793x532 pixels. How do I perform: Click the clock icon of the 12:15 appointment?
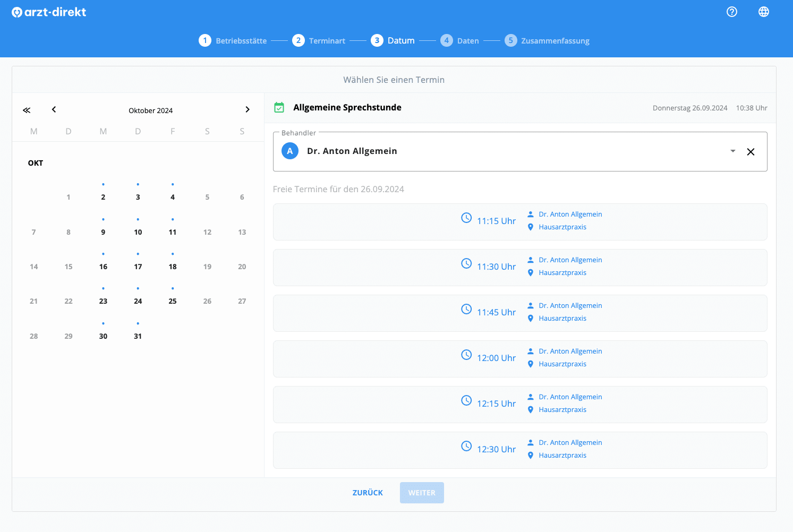pyautogui.click(x=466, y=400)
